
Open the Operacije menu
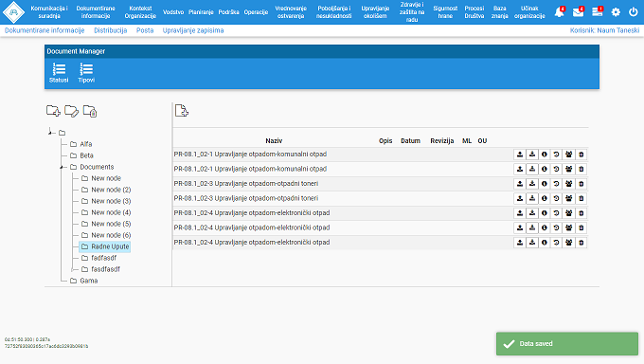point(256,12)
